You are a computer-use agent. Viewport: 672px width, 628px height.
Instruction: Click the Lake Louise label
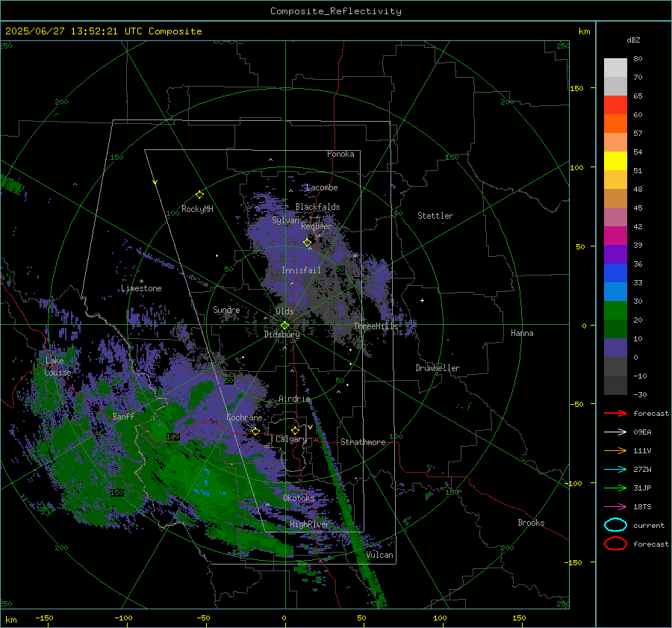coord(57,367)
